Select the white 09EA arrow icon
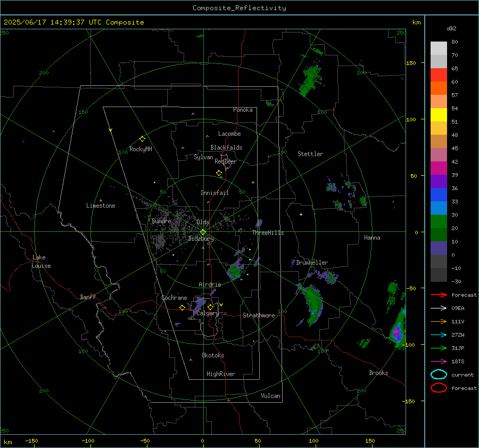 [x=439, y=308]
